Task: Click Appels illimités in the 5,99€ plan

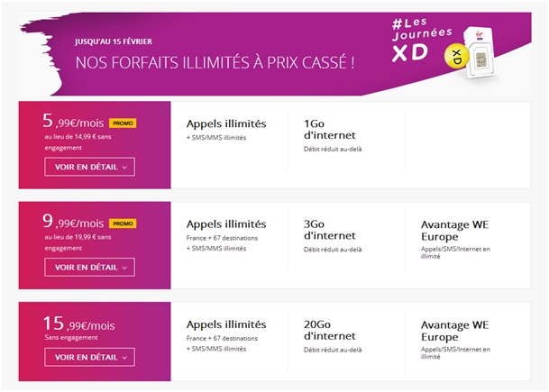Action: [226, 123]
